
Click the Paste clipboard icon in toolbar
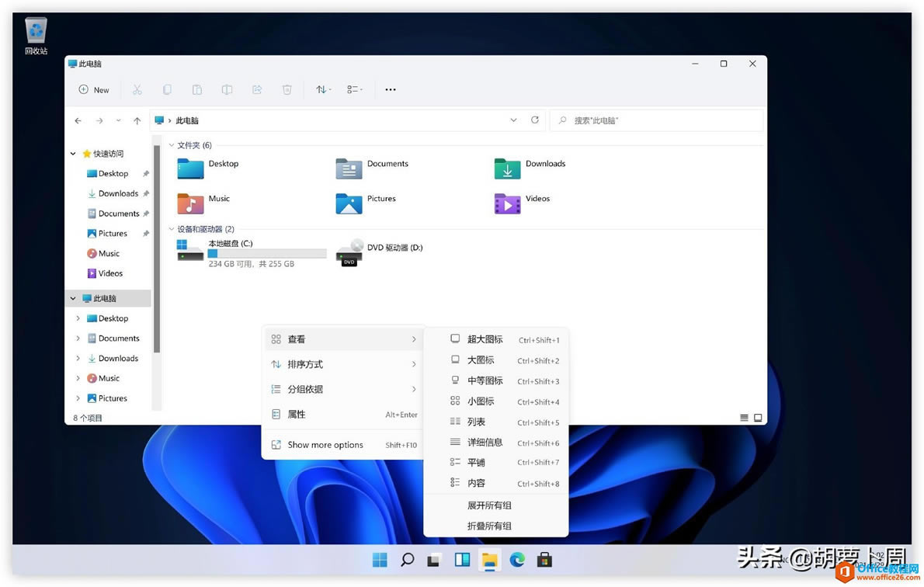coord(196,89)
